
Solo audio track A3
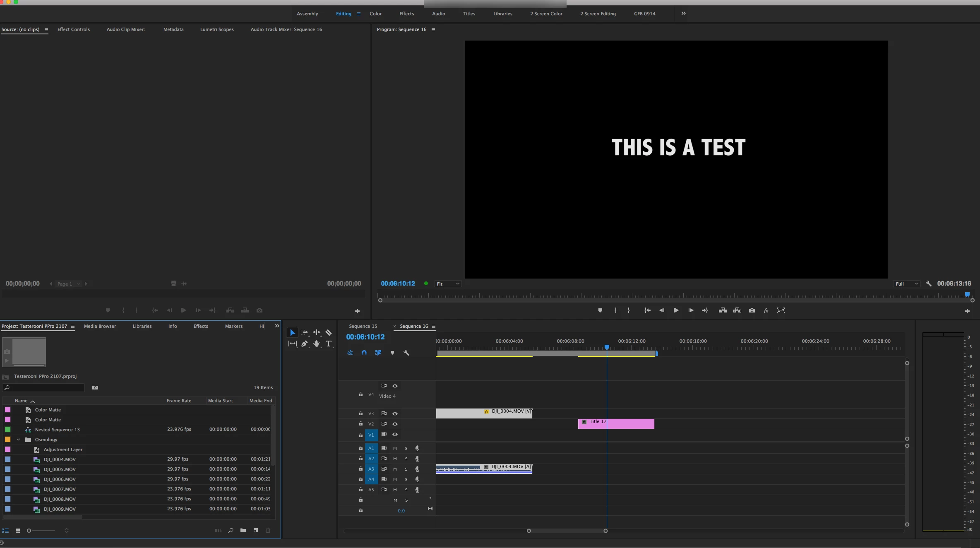406,469
